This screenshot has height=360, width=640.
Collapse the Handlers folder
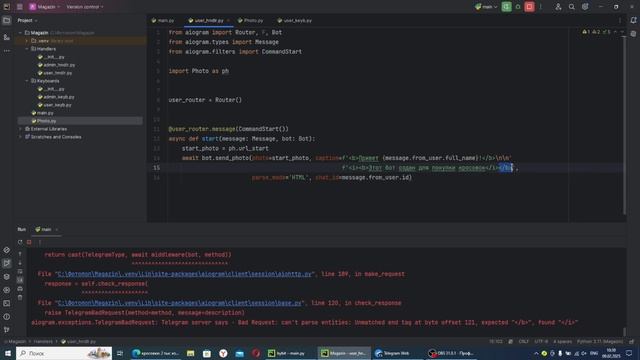pyautogui.click(x=27, y=49)
